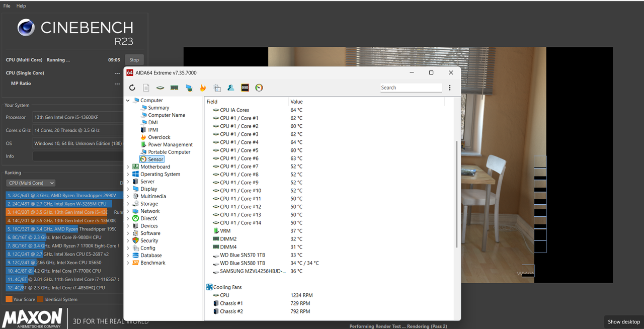This screenshot has height=329, width=644.
Task: Open the Cinebench File menu
Action: click(x=7, y=6)
